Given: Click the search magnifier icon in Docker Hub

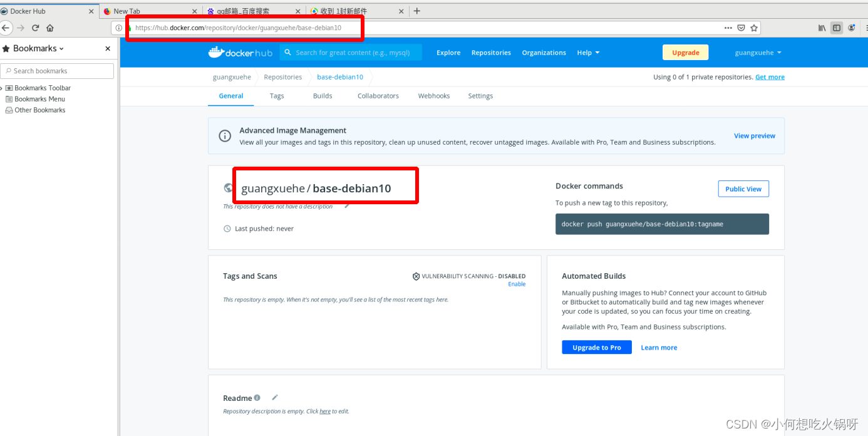Looking at the screenshot, I should click(288, 53).
